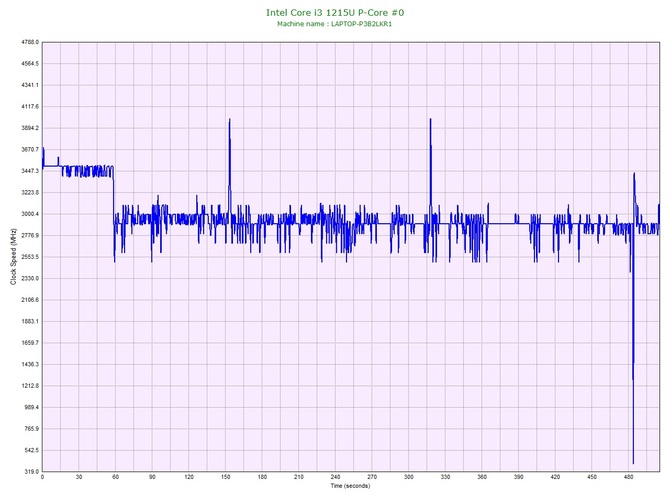The image size is (670, 503).
Task: Click the lowest dip point near 485 seconds
Action: coord(633,462)
